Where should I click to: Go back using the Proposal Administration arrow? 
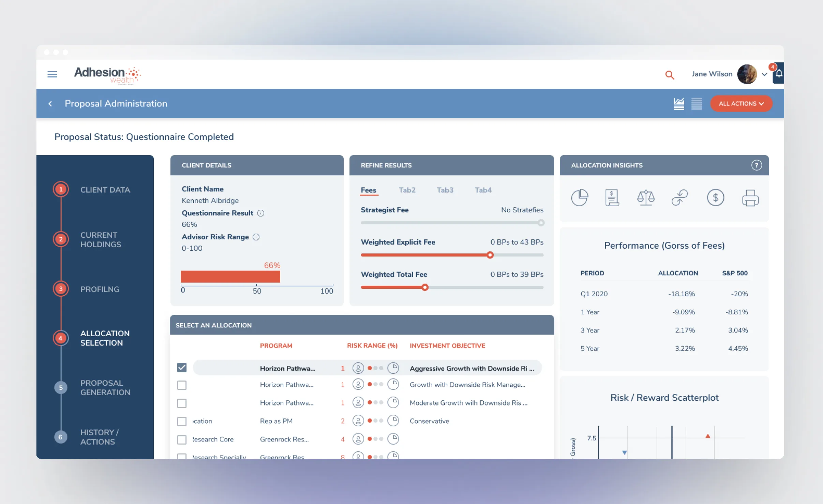(x=50, y=103)
